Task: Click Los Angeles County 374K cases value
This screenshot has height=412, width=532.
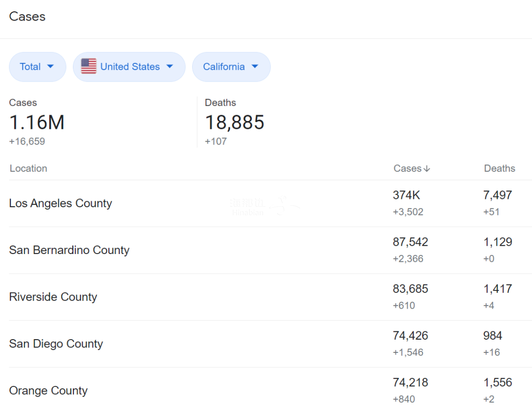Action: click(x=406, y=195)
